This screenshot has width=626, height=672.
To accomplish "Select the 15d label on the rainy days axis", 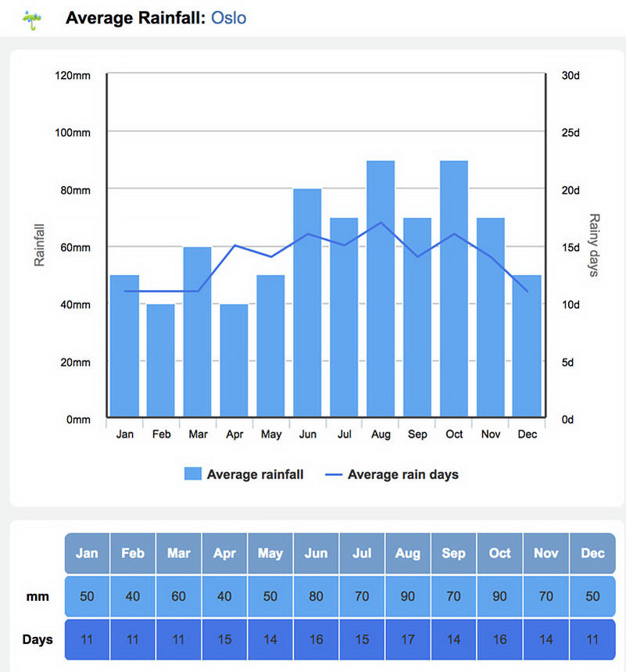I will click(x=571, y=248).
